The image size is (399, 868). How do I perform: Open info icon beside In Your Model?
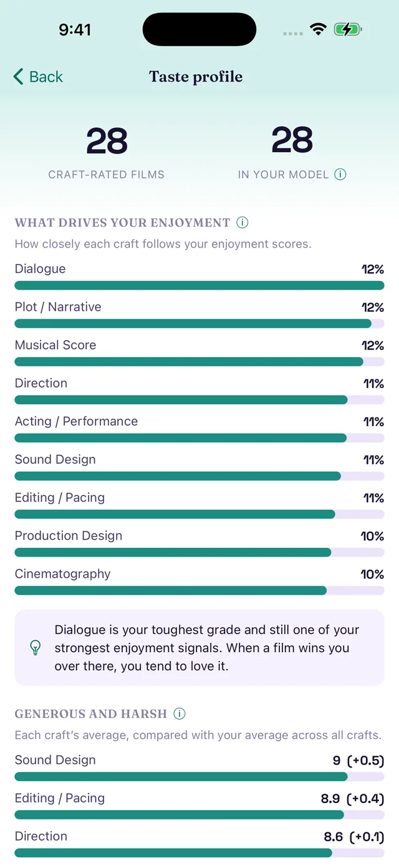point(340,175)
